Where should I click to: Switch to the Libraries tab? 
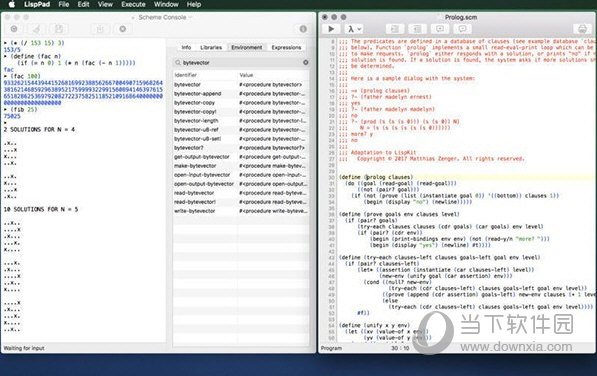(x=211, y=48)
